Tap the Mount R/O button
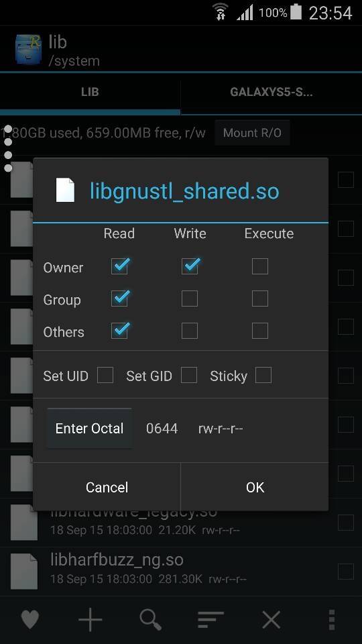Image resolution: width=362 pixels, height=644 pixels. coord(252,133)
